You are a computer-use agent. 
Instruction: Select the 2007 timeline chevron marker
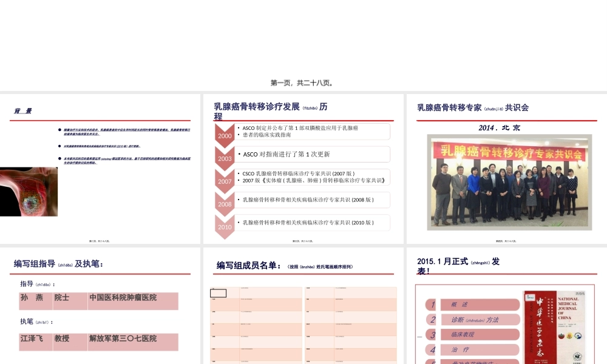225,180
